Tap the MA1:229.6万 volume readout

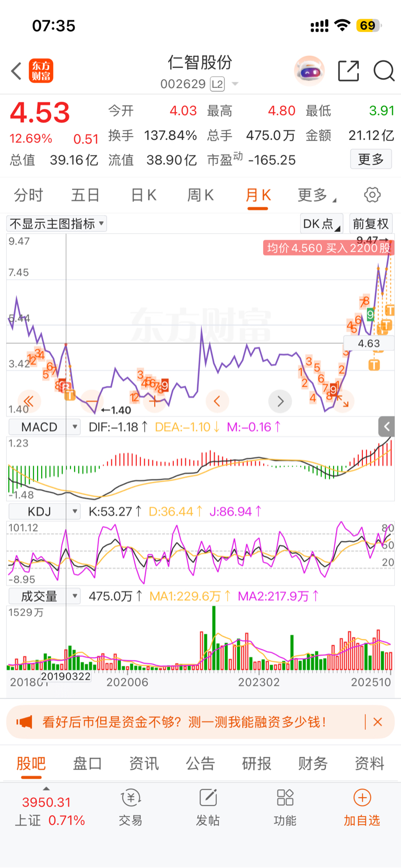coord(190,596)
